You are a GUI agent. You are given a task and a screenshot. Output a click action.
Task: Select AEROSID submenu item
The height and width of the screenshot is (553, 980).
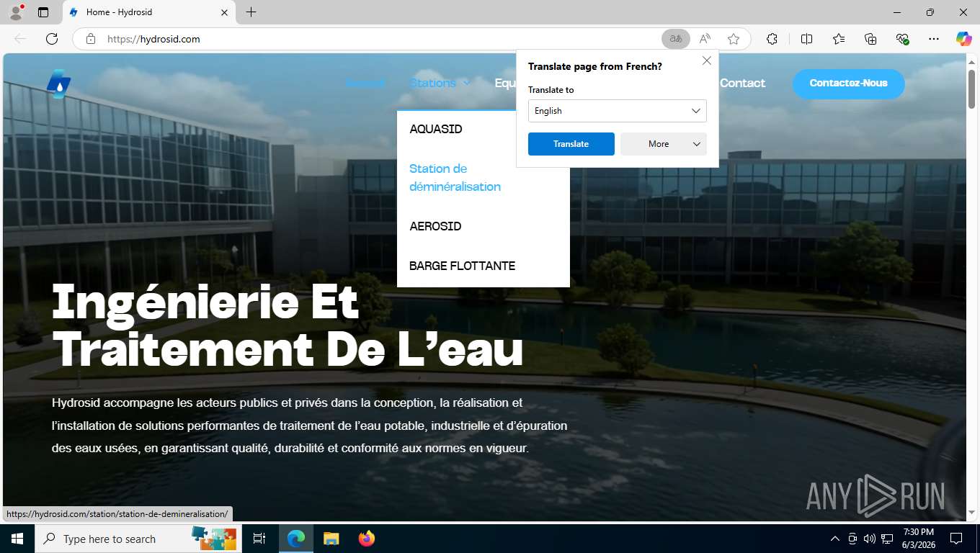435,226
